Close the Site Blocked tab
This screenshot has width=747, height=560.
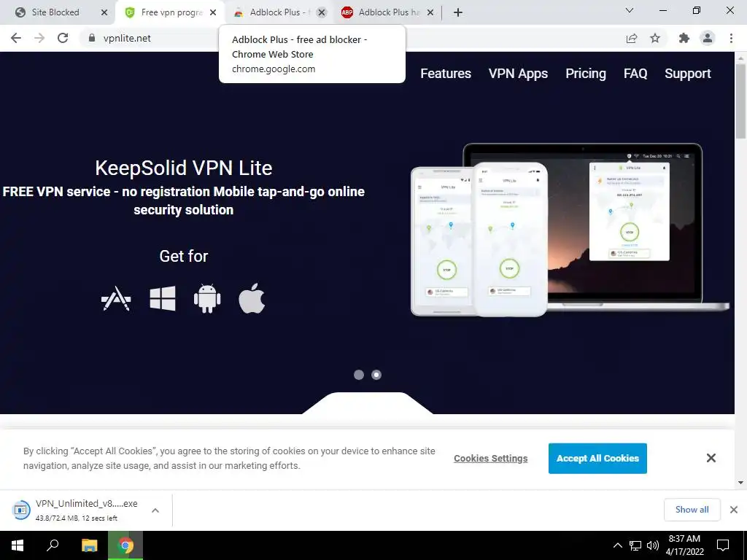click(104, 12)
